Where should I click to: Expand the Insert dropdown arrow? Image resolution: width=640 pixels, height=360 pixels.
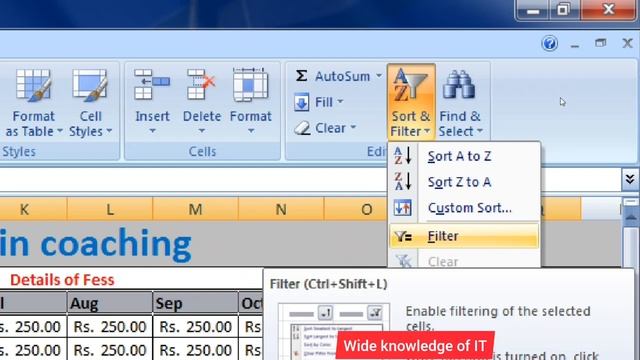pyautogui.click(x=152, y=131)
